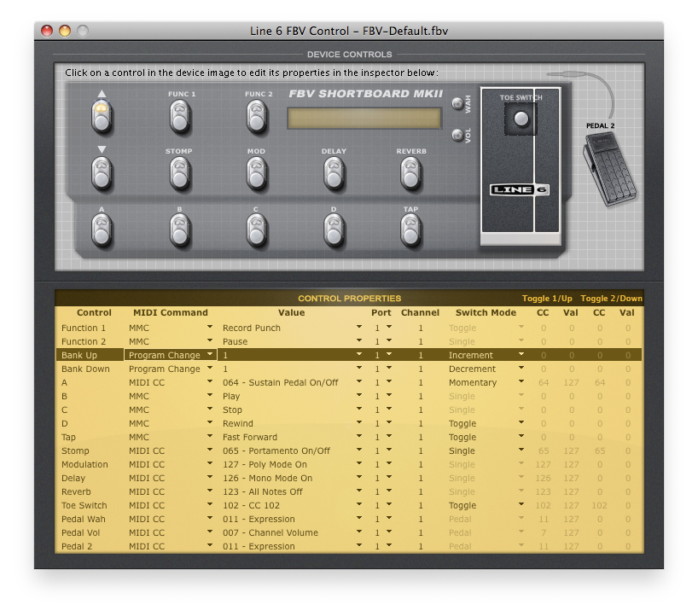Select footswitch D on the device
698x616 pixels.
(x=334, y=230)
